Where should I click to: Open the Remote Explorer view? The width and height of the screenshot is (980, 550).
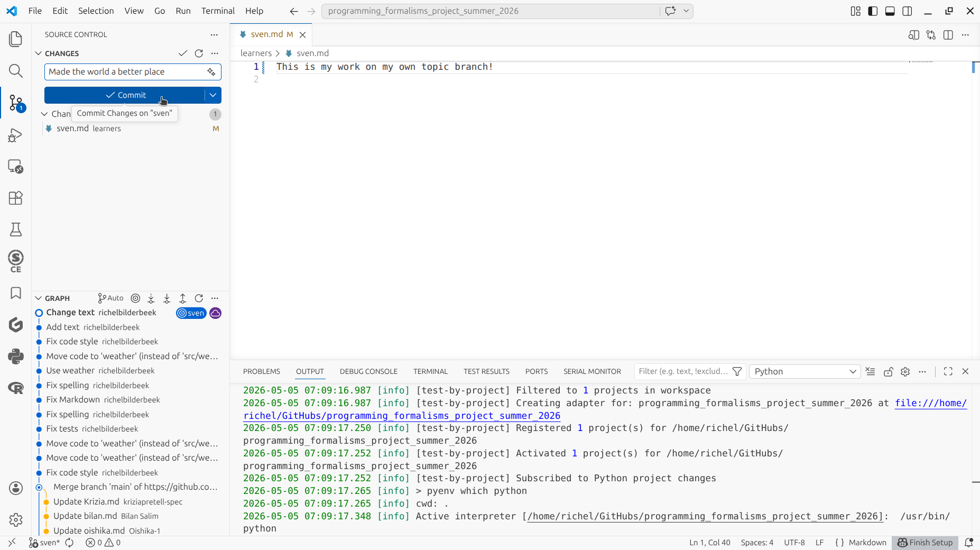pyautogui.click(x=16, y=167)
